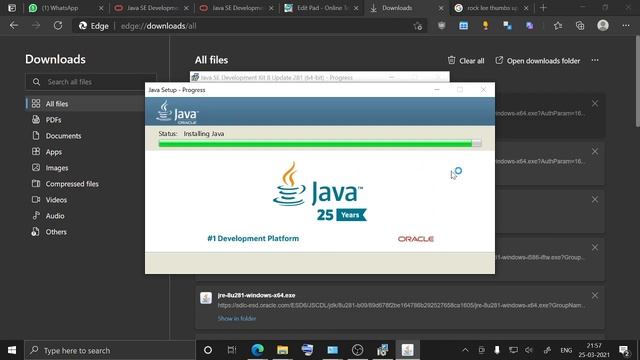Open the clock showing 21:57
This screenshot has height=360, width=640.
pyautogui.click(x=594, y=350)
